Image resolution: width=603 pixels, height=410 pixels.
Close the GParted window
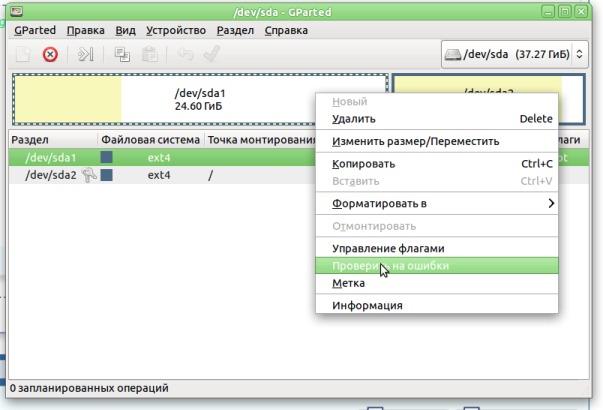pyautogui.click(x=581, y=12)
